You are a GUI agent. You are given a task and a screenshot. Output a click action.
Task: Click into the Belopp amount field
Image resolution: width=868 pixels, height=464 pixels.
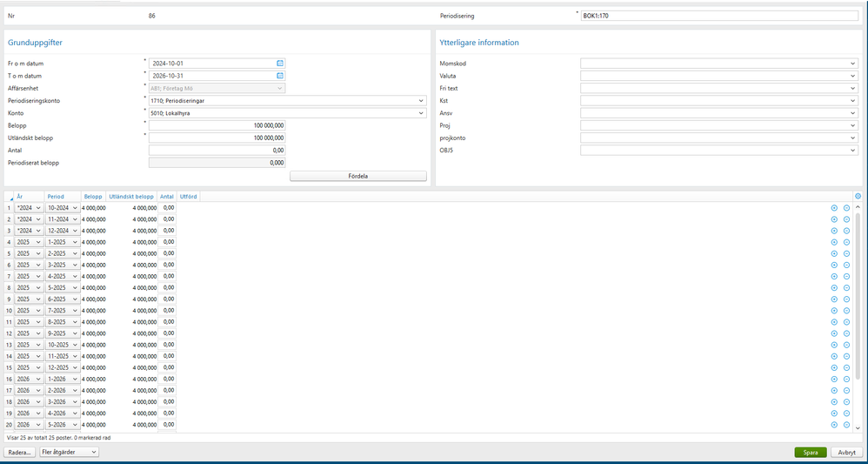[x=217, y=126]
